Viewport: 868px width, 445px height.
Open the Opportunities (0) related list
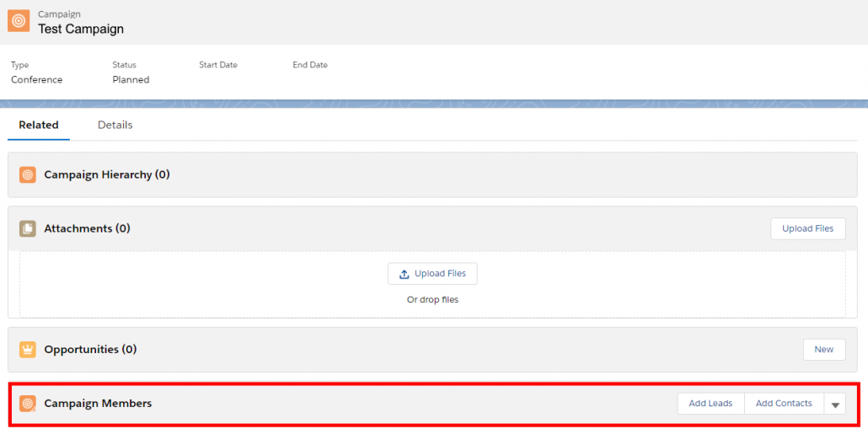90,349
